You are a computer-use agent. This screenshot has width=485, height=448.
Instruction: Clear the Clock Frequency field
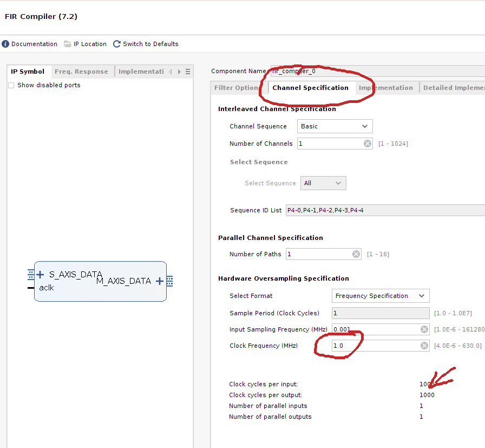click(x=424, y=346)
